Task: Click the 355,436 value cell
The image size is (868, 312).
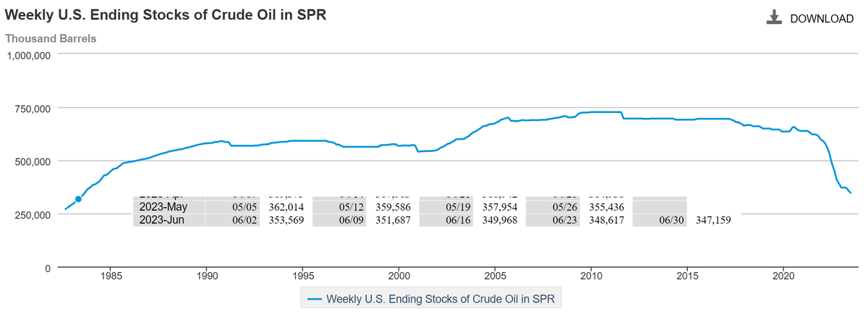Action: [607, 206]
